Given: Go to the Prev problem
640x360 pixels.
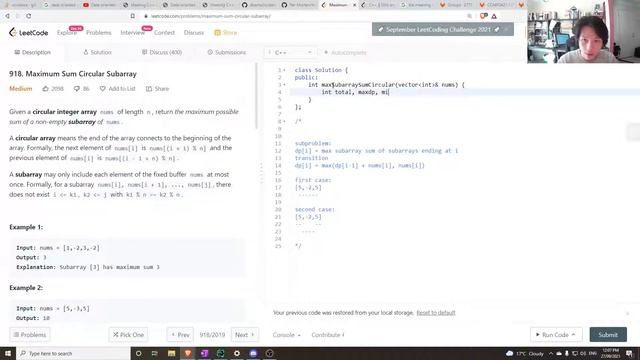Looking at the screenshot, I should coord(180,335).
